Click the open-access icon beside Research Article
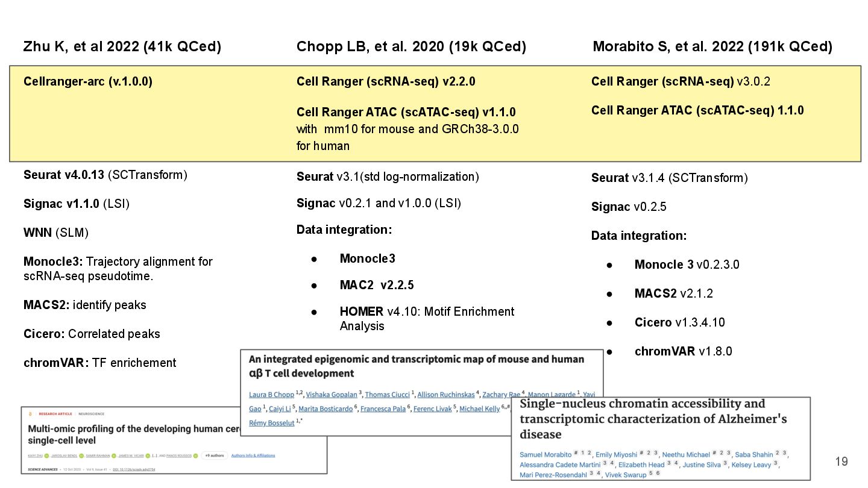 (x=30, y=414)
